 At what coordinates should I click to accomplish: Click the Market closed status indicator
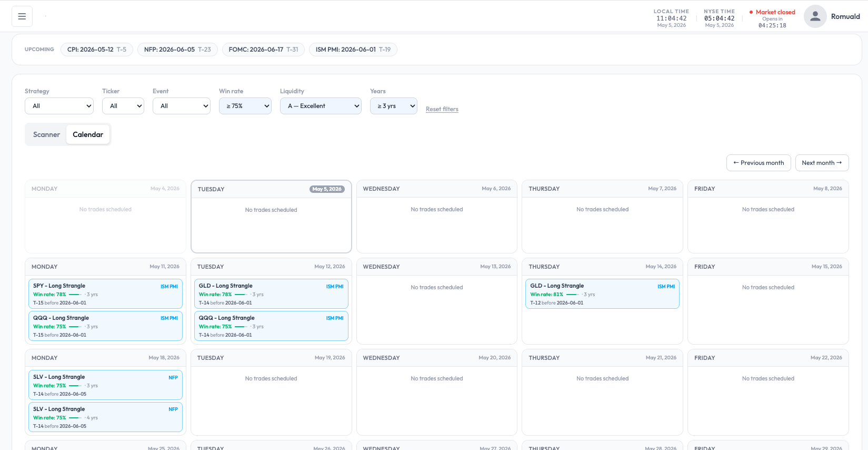(772, 12)
